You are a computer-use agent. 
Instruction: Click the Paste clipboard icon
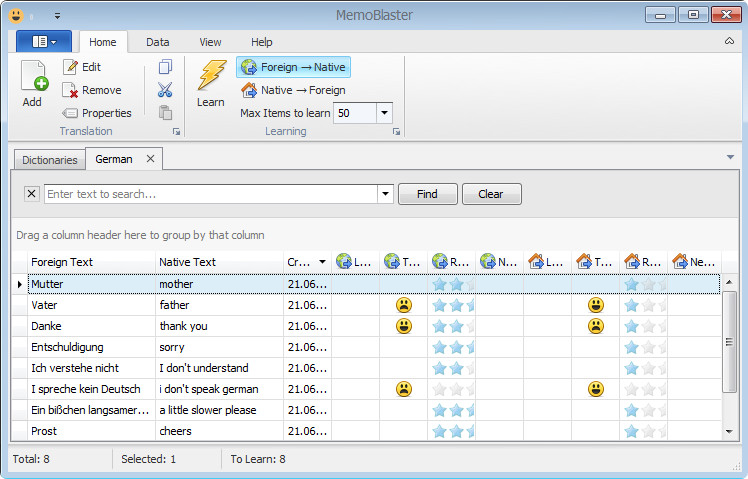click(165, 113)
